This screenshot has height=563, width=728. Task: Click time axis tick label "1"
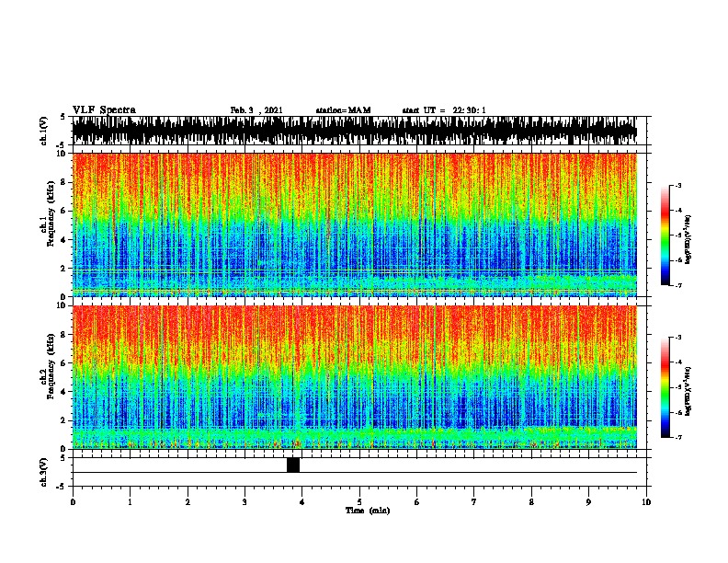click(x=130, y=502)
